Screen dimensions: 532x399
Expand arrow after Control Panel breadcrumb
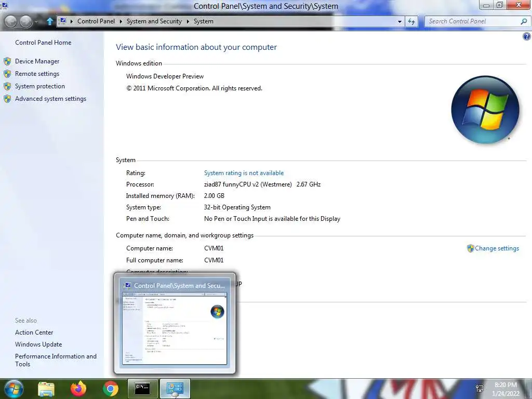point(121,21)
